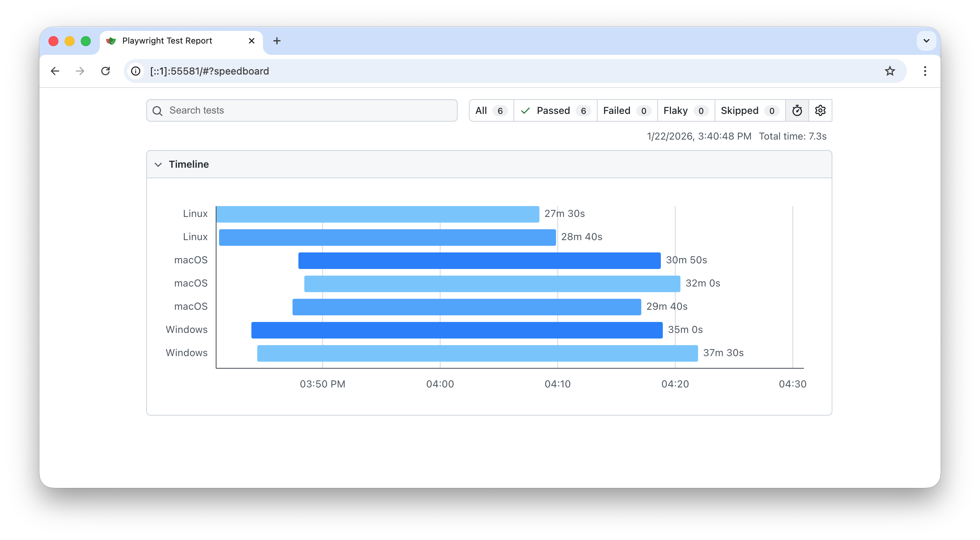Bookmark this page with the star
Screen dimensions: 980x540
(889, 71)
